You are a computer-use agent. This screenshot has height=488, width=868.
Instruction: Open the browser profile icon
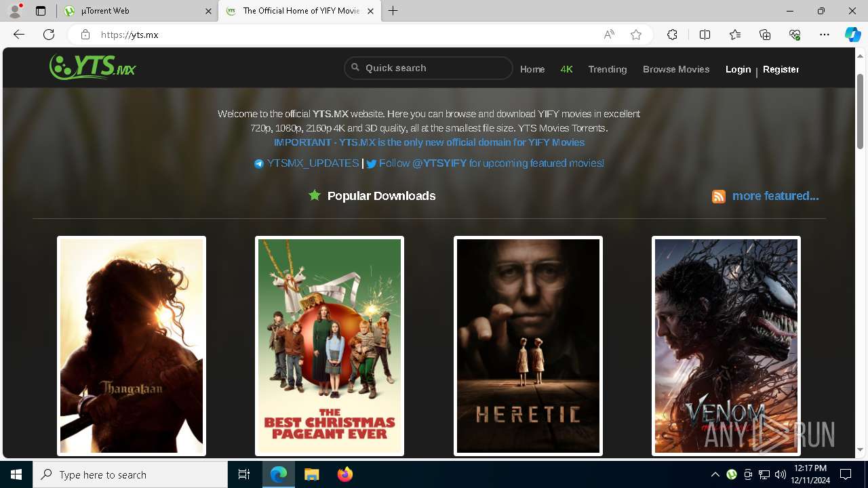click(15, 11)
